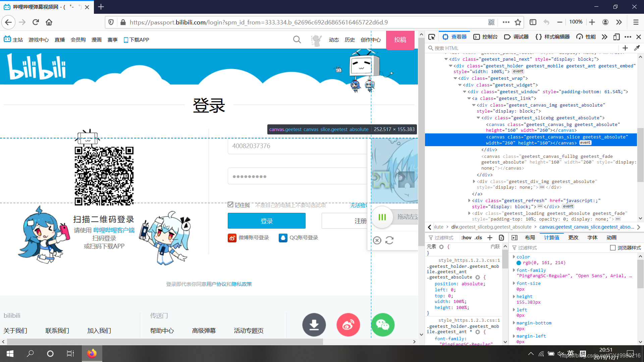Click the green WeChat round icon
Image resolution: width=644 pixels, height=362 pixels.
383,324
